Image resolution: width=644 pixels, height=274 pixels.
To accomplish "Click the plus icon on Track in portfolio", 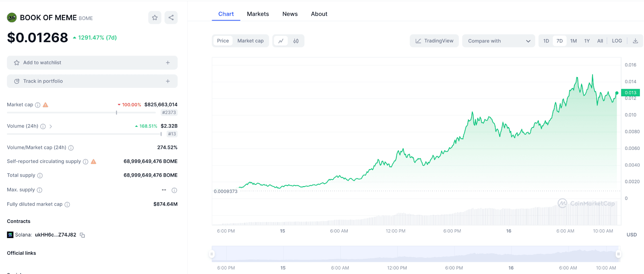I will (x=168, y=81).
